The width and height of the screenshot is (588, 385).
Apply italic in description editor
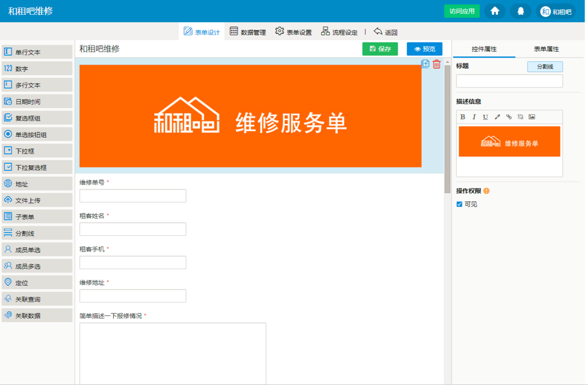point(474,117)
